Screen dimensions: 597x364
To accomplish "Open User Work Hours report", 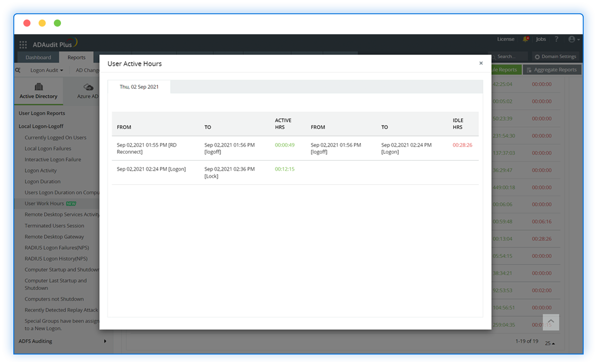I will point(44,203).
